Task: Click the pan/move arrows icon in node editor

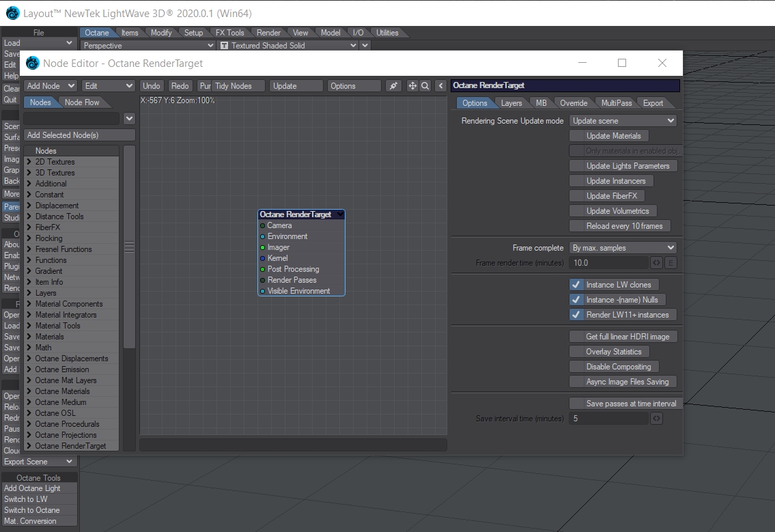Action: pos(412,86)
